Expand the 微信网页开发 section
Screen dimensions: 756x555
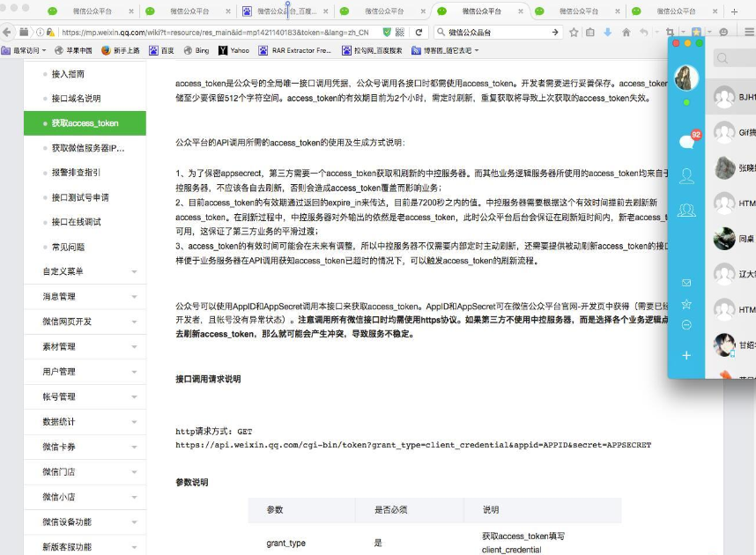[x=85, y=322]
